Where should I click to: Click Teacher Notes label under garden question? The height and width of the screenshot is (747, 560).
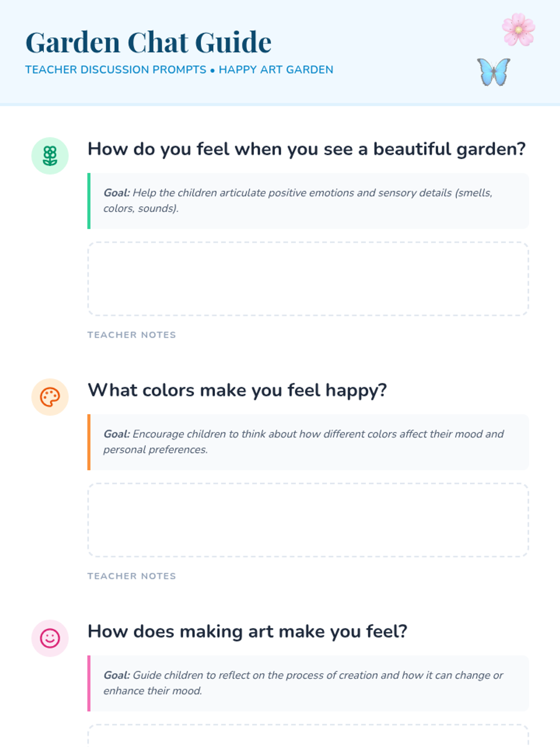coord(132,335)
